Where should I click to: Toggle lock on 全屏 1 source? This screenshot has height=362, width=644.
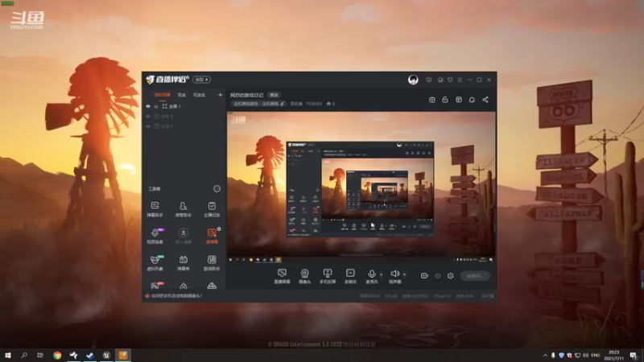click(x=156, y=106)
